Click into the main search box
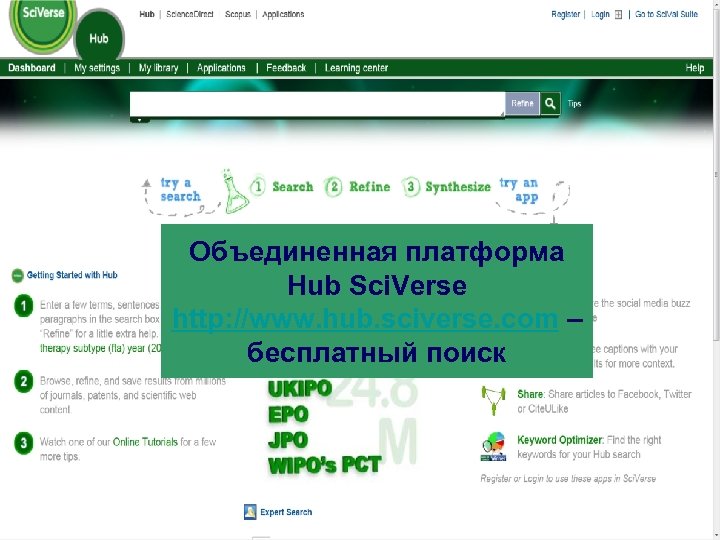This screenshot has width=720, height=540. click(x=317, y=104)
